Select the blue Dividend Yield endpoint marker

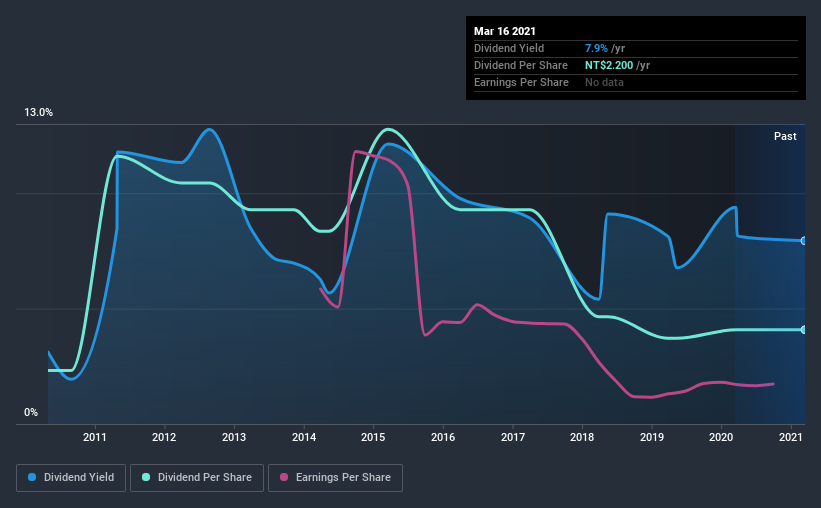pyautogui.click(x=803, y=241)
